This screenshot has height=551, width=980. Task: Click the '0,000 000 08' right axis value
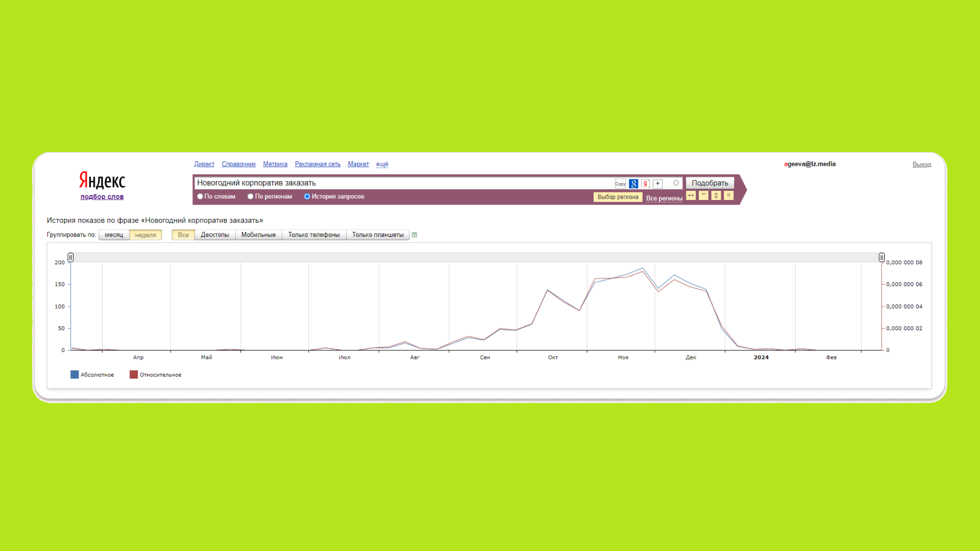904,263
